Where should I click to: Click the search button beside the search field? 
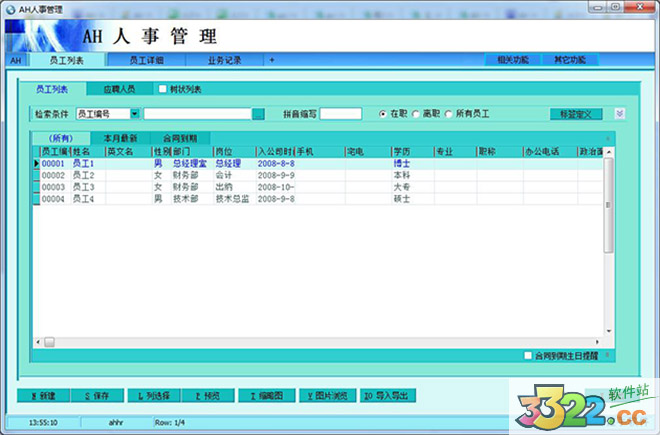[x=258, y=114]
